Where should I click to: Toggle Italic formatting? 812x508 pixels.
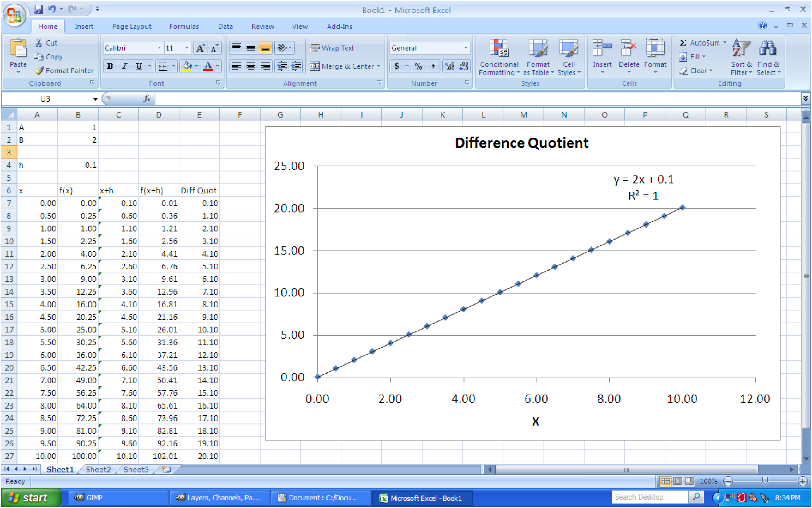125,66
